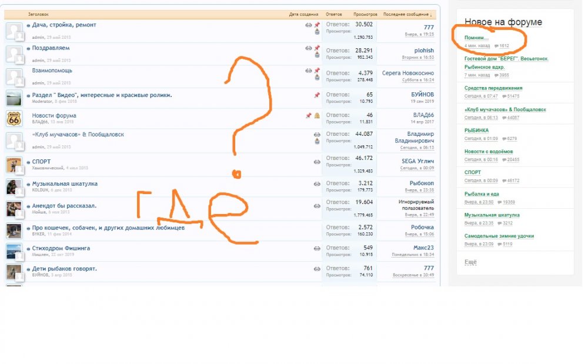Click the glasses icon on Музыкальная шкатулка row
The width and height of the screenshot is (588, 364).
pos(317,183)
